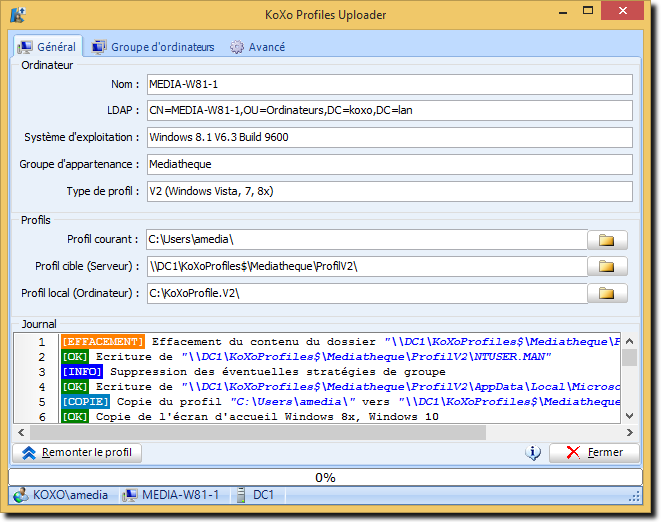
Task: Click KOXO\amedia in status bar
Action: pos(70,495)
